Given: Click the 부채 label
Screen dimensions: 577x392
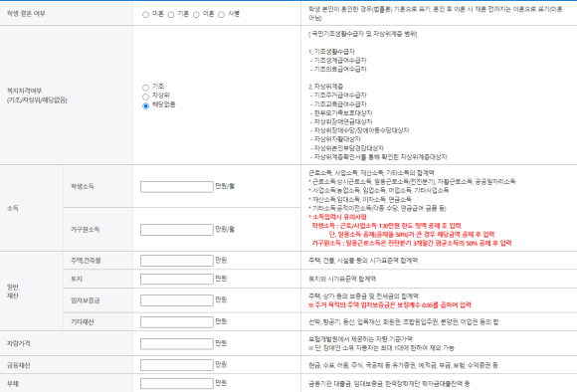Looking at the screenshot, I should coord(13,383).
